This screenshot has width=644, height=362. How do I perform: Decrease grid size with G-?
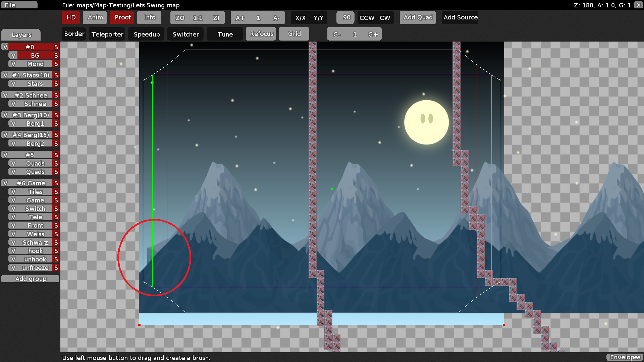[x=337, y=34]
